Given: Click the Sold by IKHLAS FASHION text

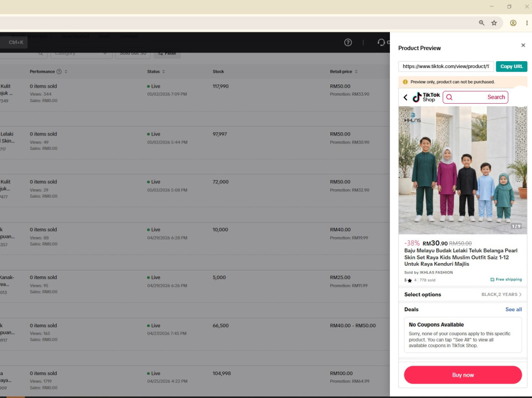Looking at the screenshot, I should [428, 272].
